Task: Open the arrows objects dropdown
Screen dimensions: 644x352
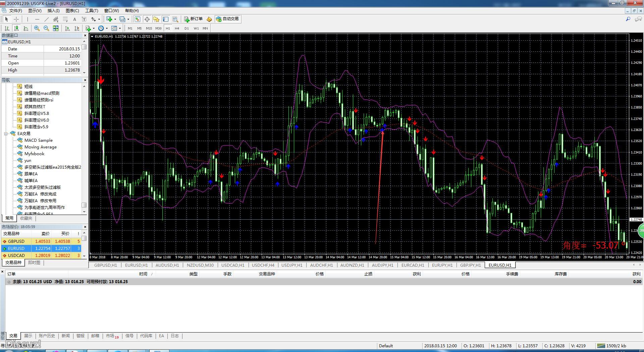Action: [x=99, y=19]
